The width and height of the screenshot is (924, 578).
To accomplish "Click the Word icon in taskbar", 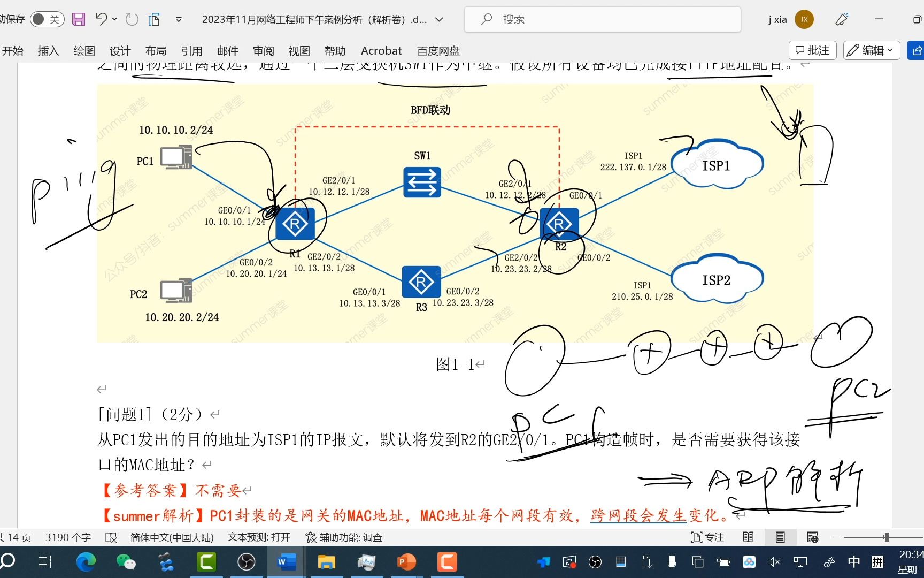I will [286, 562].
